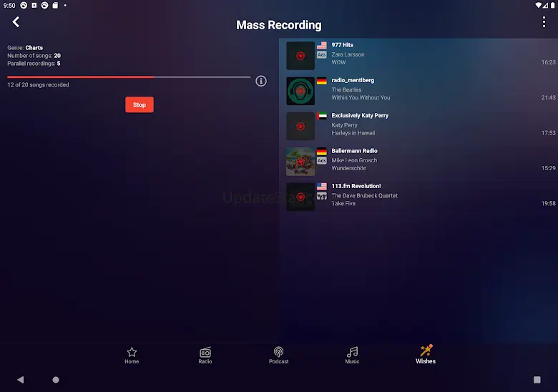Click the 17:53 time value
Image resolution: width=558 pixels, height=392 pixels.
coord(548,132)
